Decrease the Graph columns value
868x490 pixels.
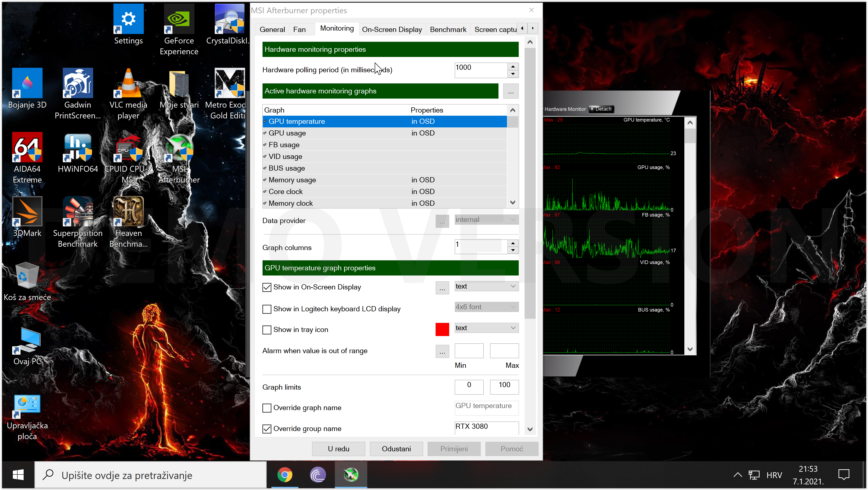[x=513, y=250]
